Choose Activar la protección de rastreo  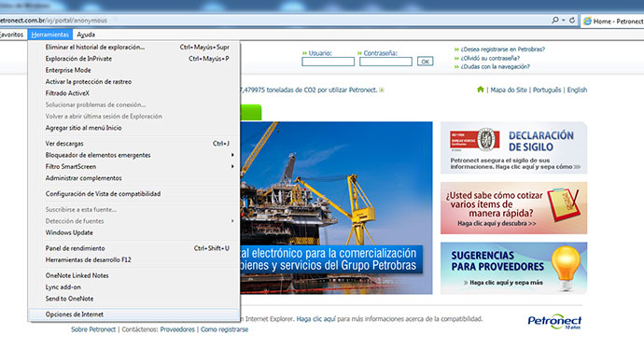(133, 82)
